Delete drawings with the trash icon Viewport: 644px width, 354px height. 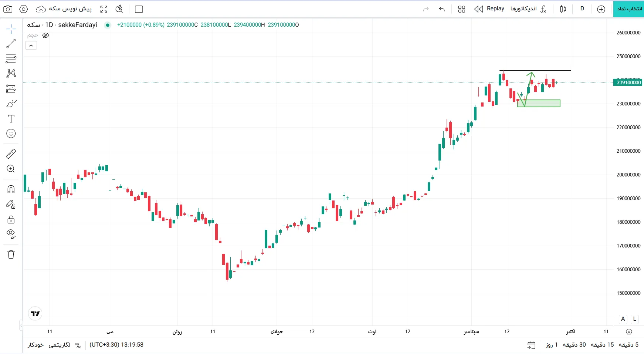coord(11,254)
